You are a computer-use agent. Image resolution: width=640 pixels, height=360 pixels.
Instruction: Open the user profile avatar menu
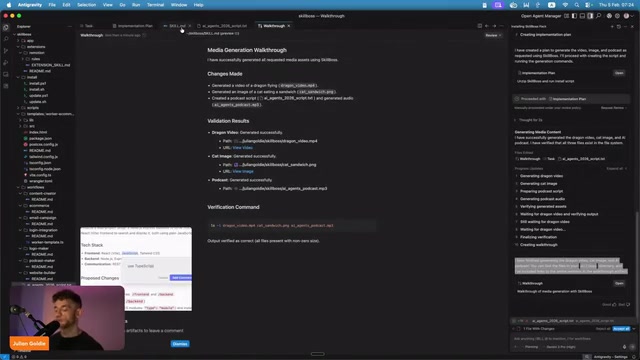(626, 16)
